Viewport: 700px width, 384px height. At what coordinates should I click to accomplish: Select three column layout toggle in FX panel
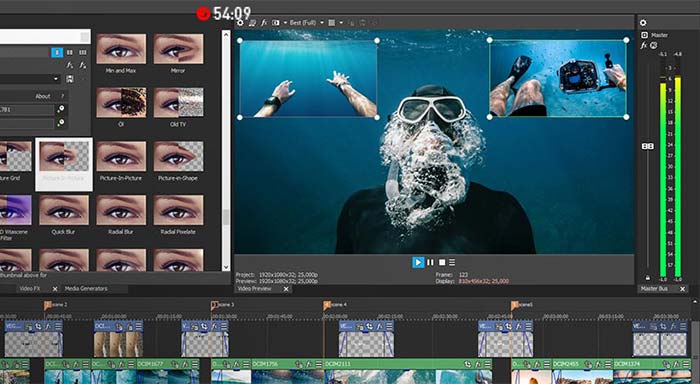pyautogui.click(x=83, y=53)
